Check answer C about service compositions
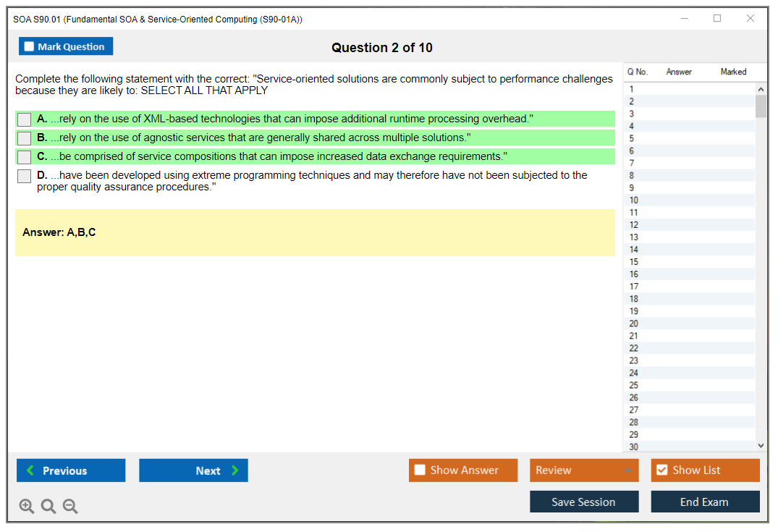Viewport: 778px width, 532px height. click(24, 157)
